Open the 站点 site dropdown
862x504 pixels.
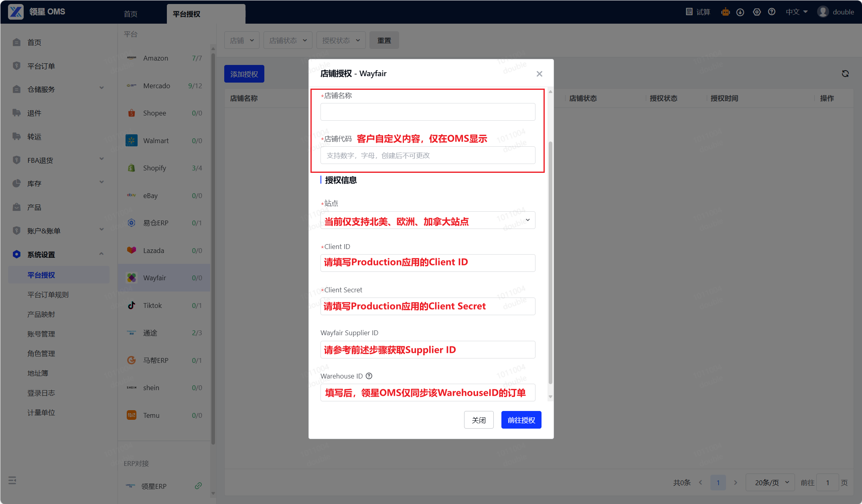pos(428,220)
